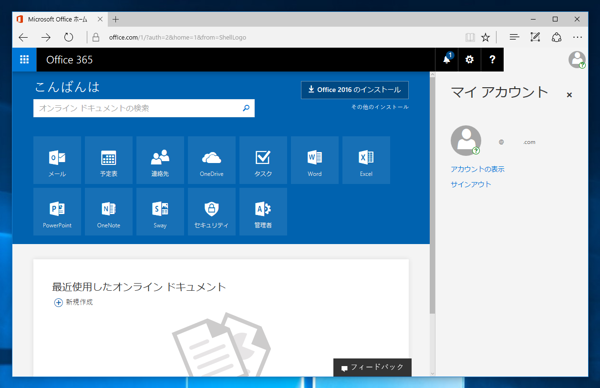Click the profile picture in My Account panel

(466, 140)
